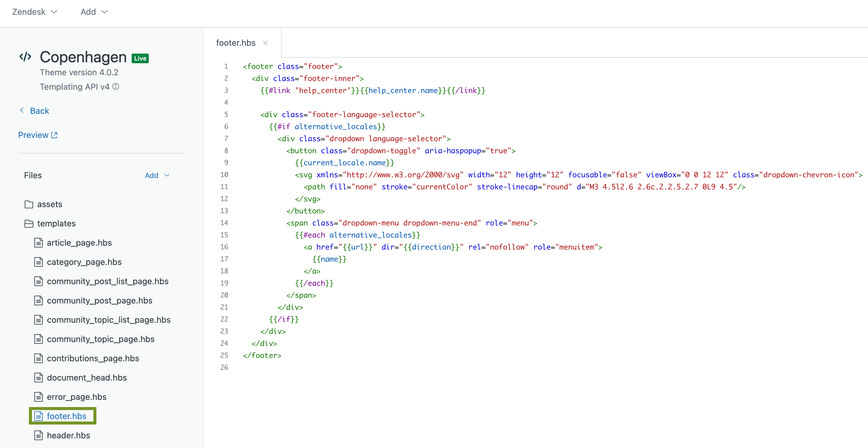Close the footer.hbs editor tab
868x448 pixels.
[x=265, y=43]
